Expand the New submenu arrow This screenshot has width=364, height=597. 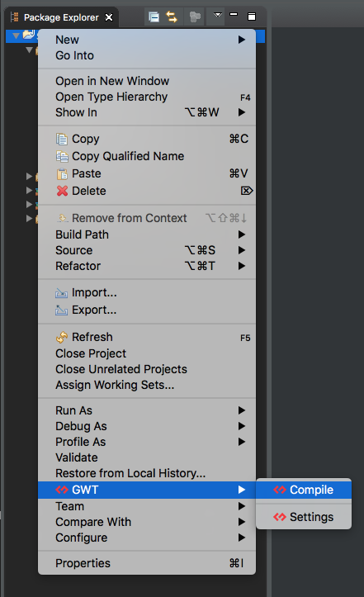point(241,40)
